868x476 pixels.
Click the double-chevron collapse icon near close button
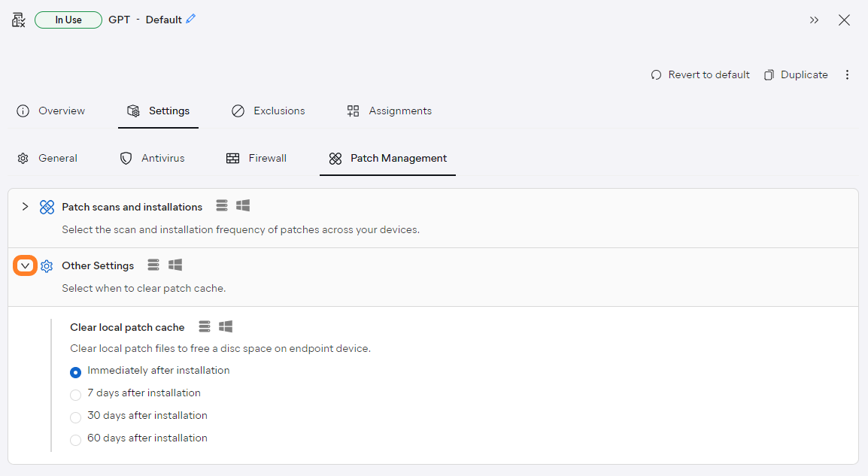click(x=814, y=20)
